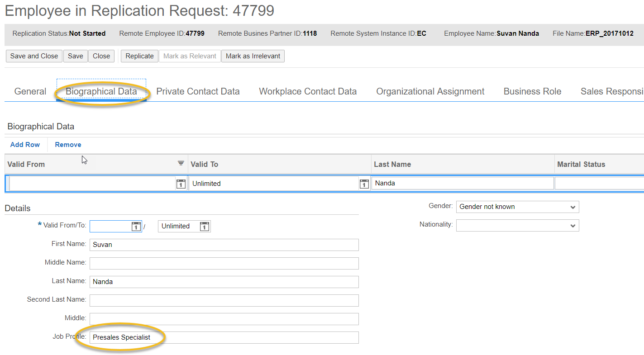
Task: Open the Business Role tab
Action: [532, 91]
